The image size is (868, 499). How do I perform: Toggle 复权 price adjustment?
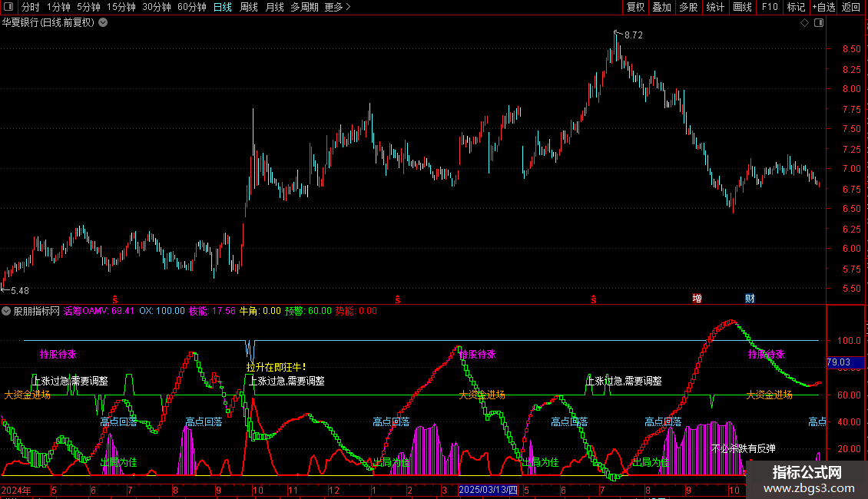pyautogui.click(x=635, y=7)
